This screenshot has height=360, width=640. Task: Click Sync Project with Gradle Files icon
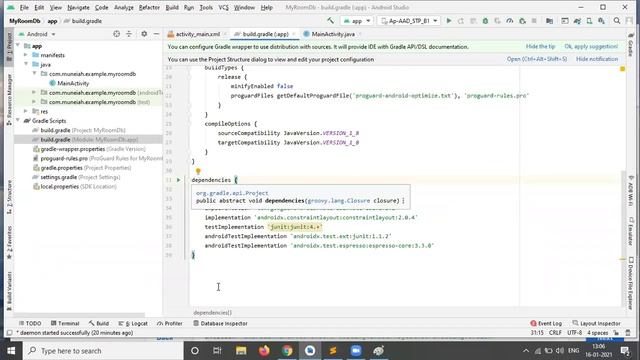(x=577, y=21)
